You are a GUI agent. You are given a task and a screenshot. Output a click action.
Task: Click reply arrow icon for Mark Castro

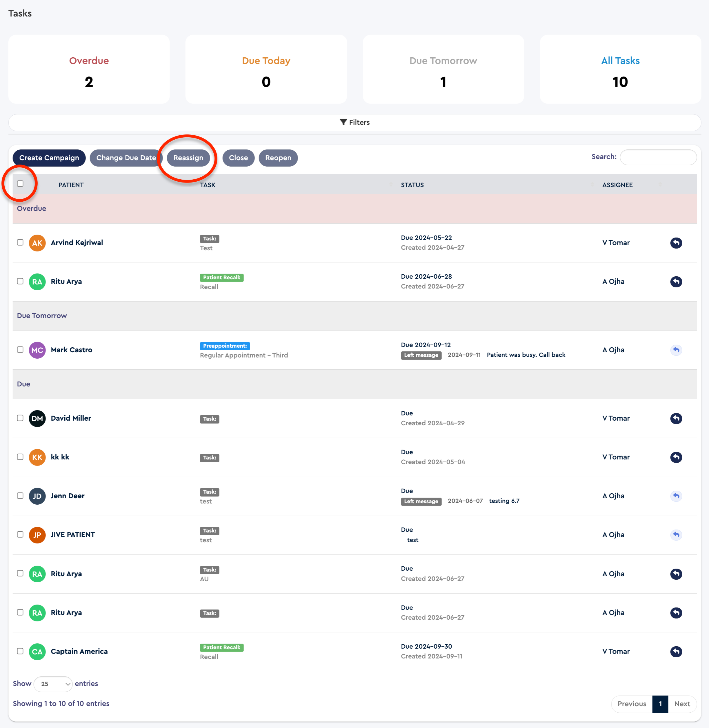tap(676, 350)
